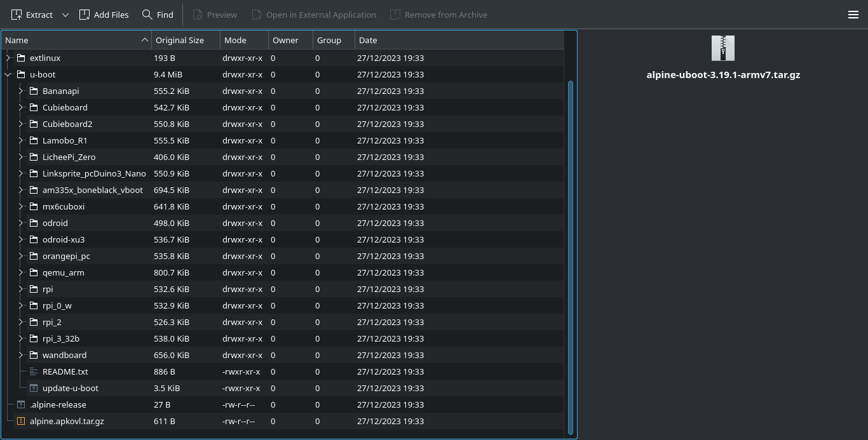
Task: Select the Find tool in the toolbar
Action: click(x=149, y=14)
